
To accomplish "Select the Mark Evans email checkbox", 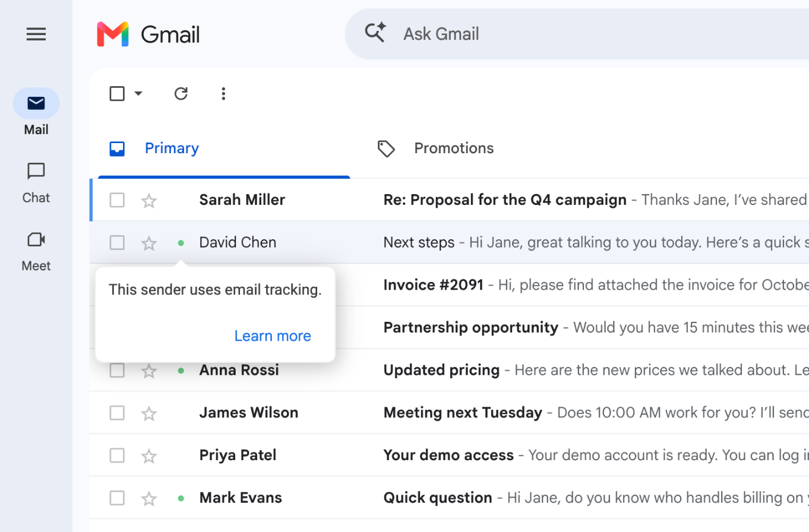I will (117, 498).
